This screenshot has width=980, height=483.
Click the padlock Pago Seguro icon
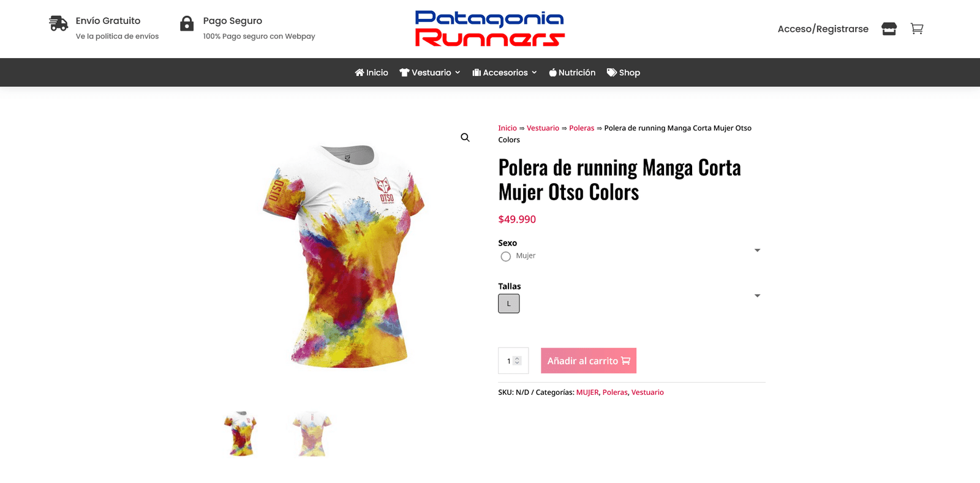tap(187, 24)
